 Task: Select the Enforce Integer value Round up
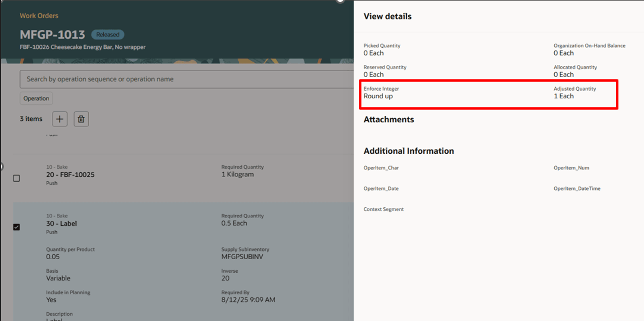(x=378, y=96)
